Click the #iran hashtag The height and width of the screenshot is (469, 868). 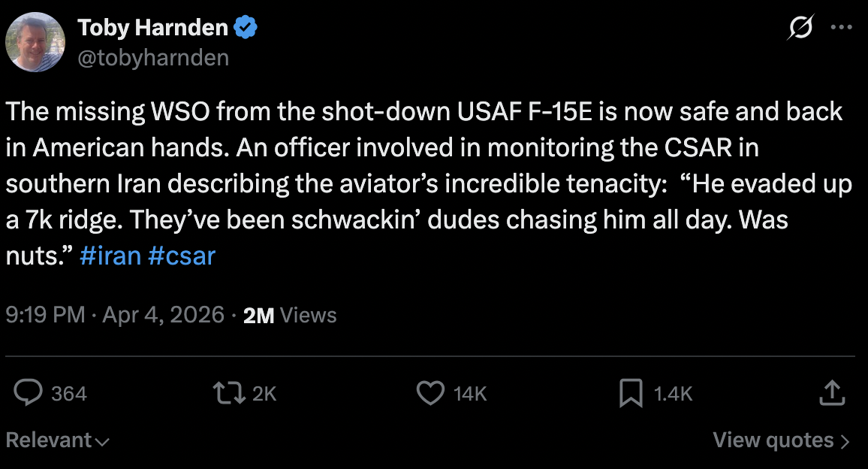point(110,256)
